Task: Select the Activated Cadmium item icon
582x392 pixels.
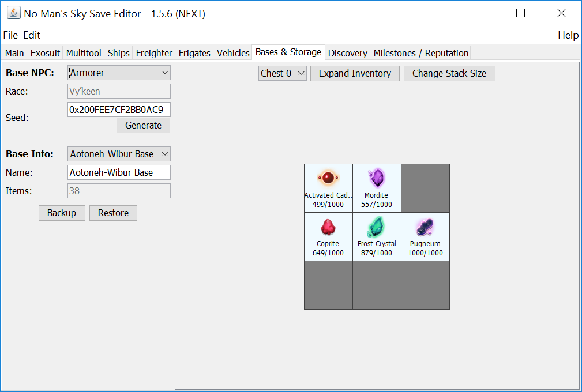Action: coord(328,178)
